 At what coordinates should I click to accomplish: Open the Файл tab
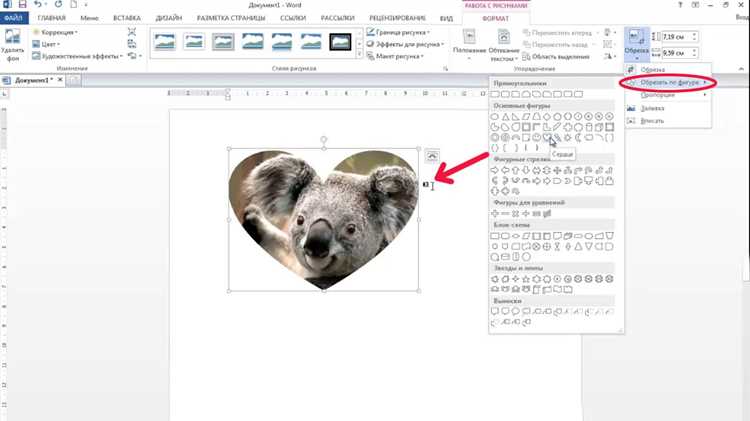pos(14,18)
